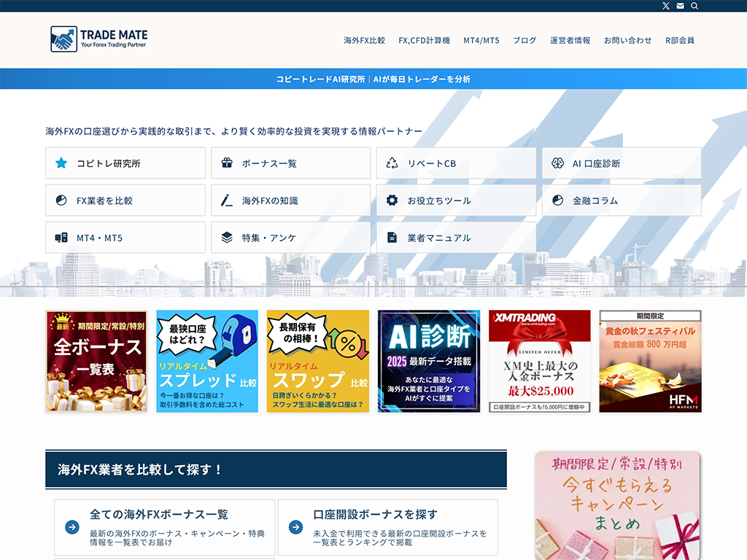Click the Trade Mate handshake logo

tap(63, 39)
